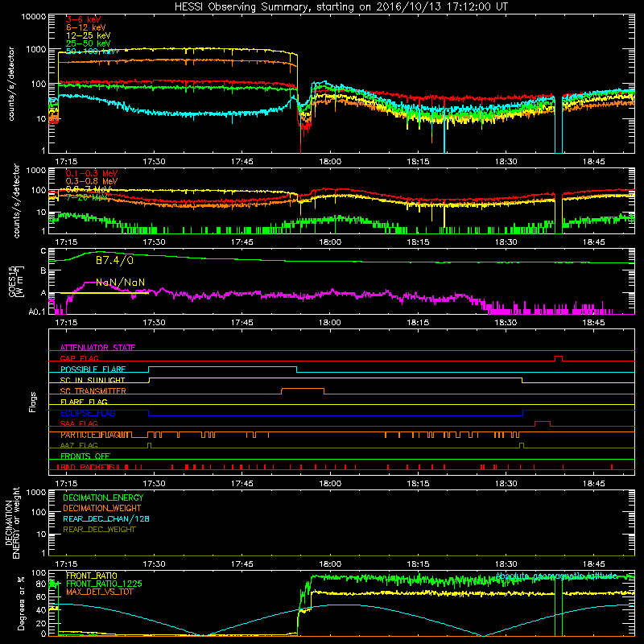This screenshot has height=644, width=644.
Task: Select the SC_IN_SUNLIGHT flag label
Action: click(93, 380)
